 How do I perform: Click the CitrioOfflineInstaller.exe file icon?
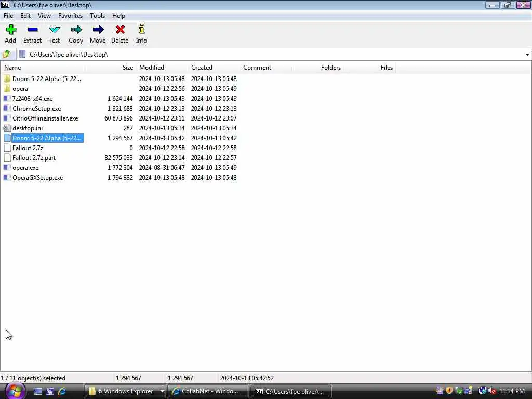pyautogui.click(x=7, y=118)
